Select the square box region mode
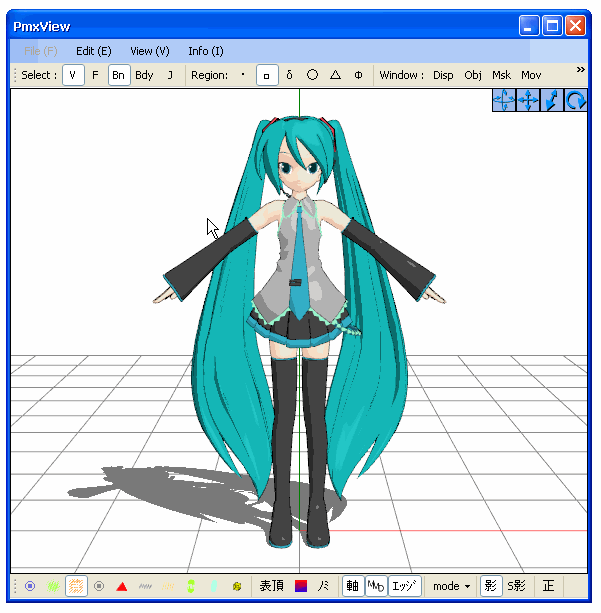Image resolution: width=601 pixels, height=613 pixels. click(267, 75)
